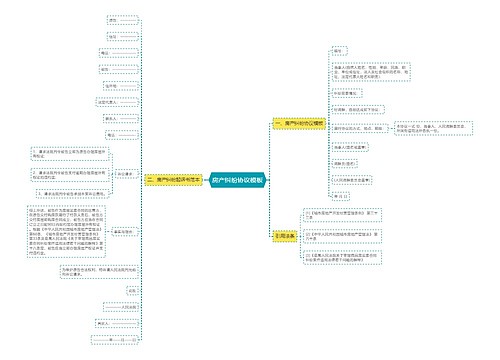Image resolution: width=500 pixels, height=360 pixels.
Task: Select the long paragraph node beginning 综上所述
Action: tap(66, 231)
